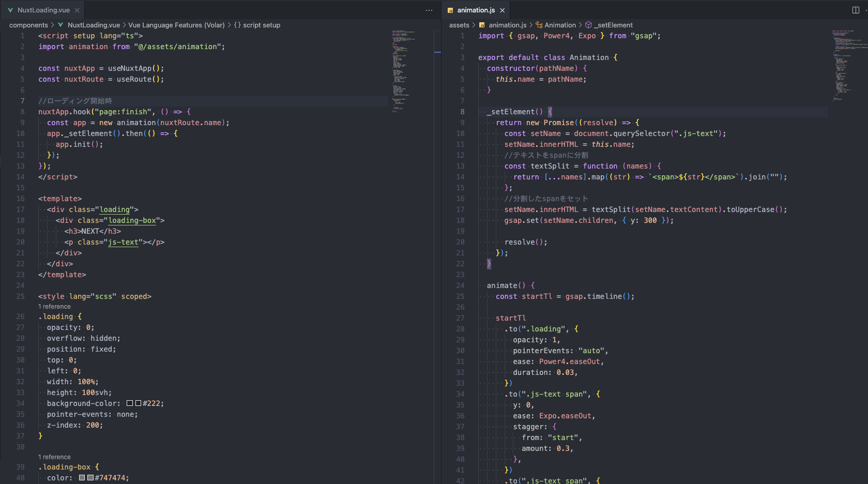Open first color swatch before #222
The height and width of the screenshot is (484, 868).
coord(130,403)
